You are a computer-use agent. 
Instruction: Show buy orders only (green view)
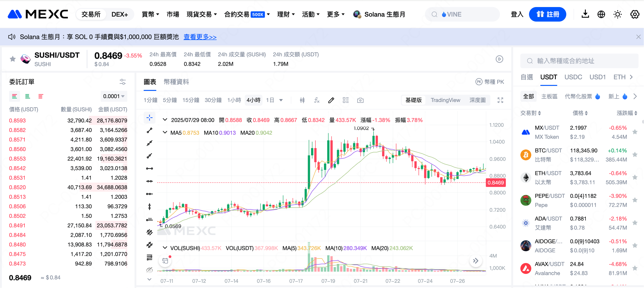(x=27, y=96)
